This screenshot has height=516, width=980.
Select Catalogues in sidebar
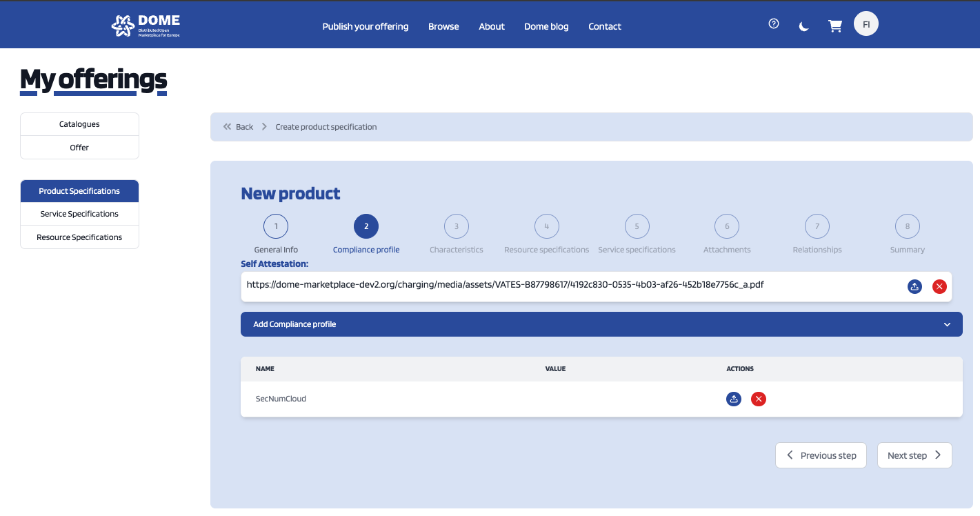(x=79, y=124)
